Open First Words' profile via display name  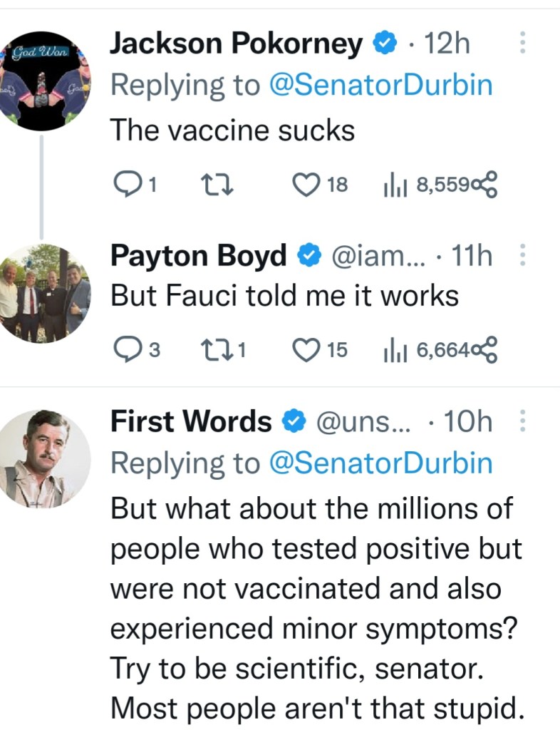(x=190, y=421)
